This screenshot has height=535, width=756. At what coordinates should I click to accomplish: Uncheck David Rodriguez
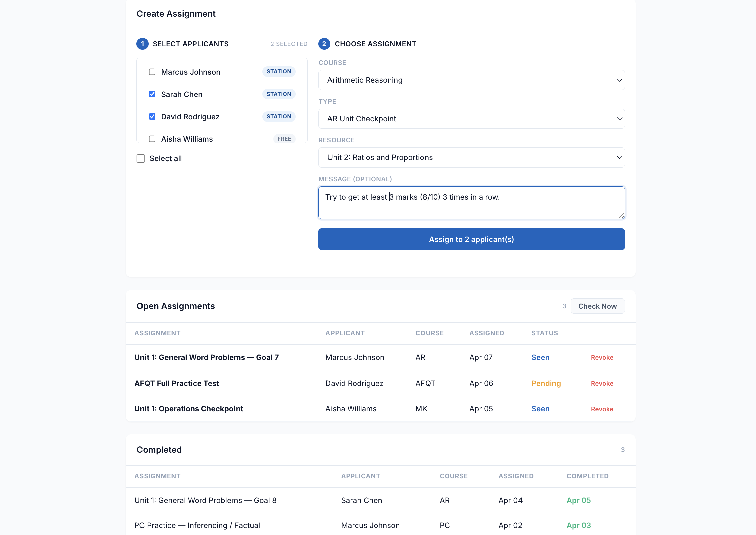click(x=152, y=116)
